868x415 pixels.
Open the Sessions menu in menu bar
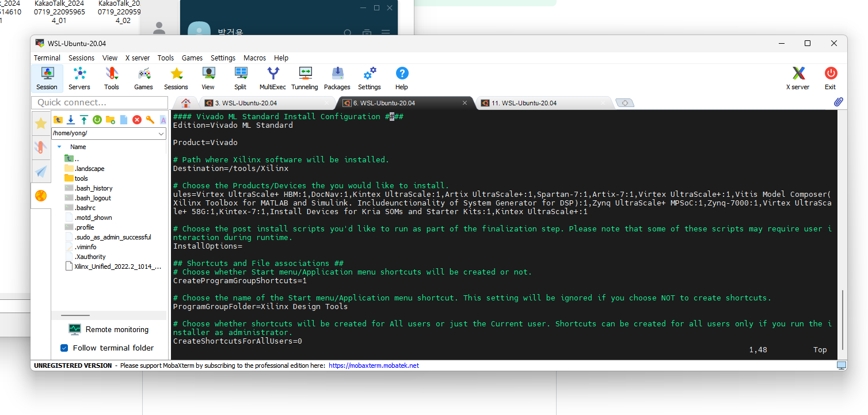pyautogui.click(x=82, y=58)
